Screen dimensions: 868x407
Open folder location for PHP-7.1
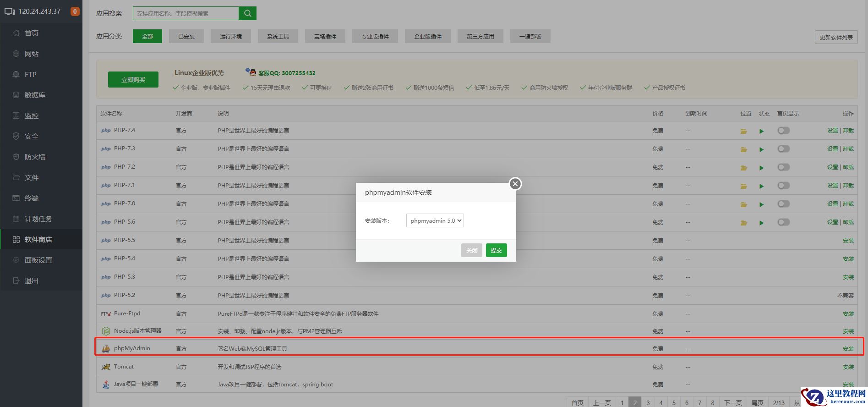[x=744, y=186]
